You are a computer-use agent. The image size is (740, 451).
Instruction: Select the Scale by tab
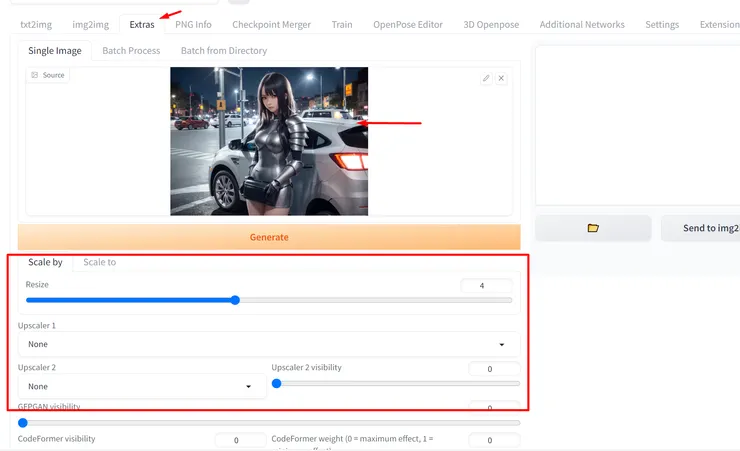45,262
